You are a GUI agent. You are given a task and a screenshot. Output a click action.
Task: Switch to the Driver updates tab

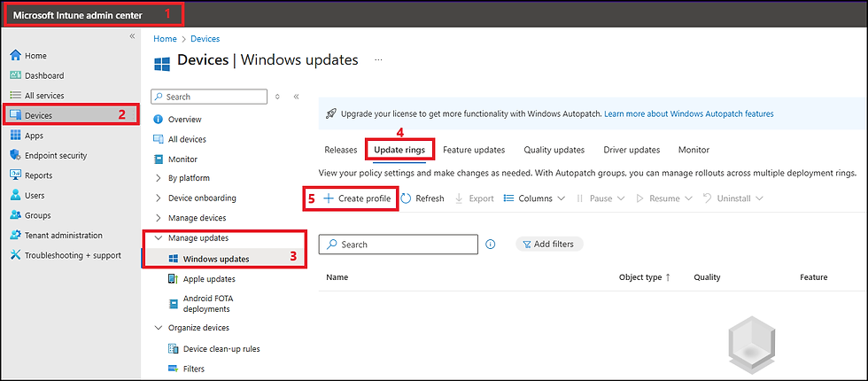[x=632, y=150]
